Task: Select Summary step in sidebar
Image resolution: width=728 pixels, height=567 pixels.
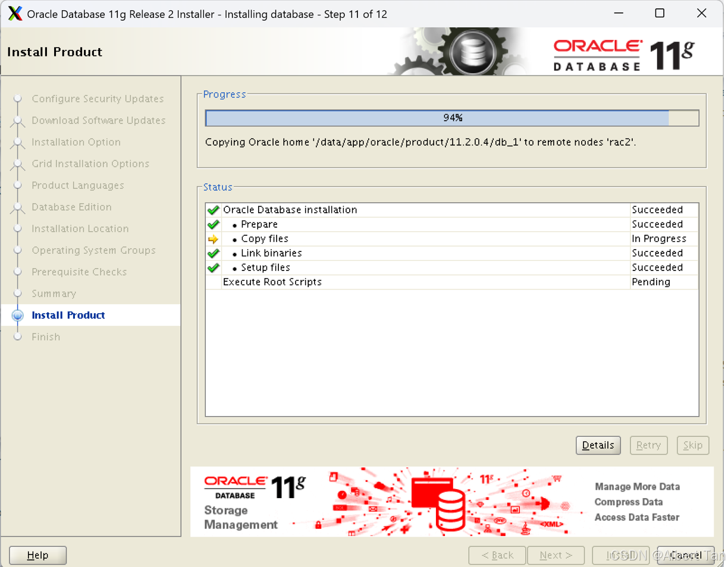Action: point(54,294)
